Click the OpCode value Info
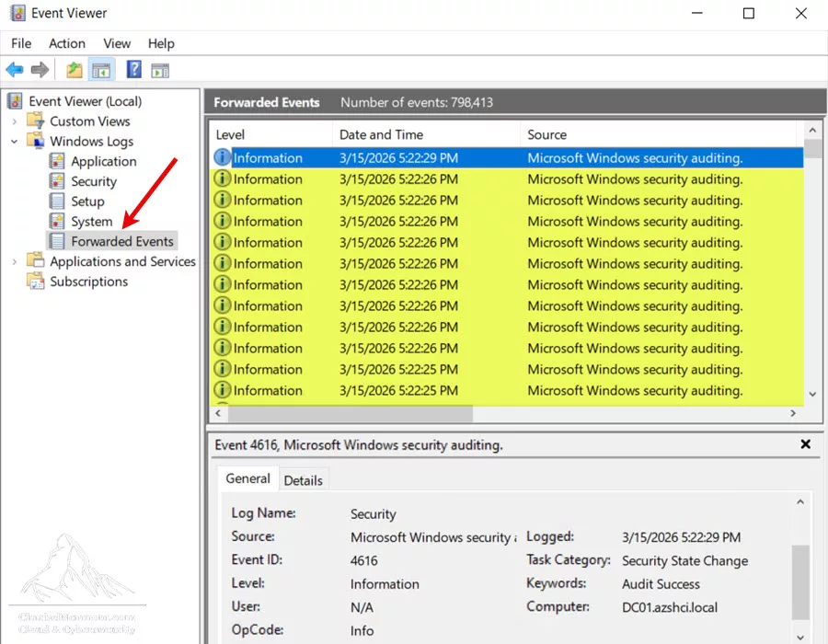 tap(362, 631)
